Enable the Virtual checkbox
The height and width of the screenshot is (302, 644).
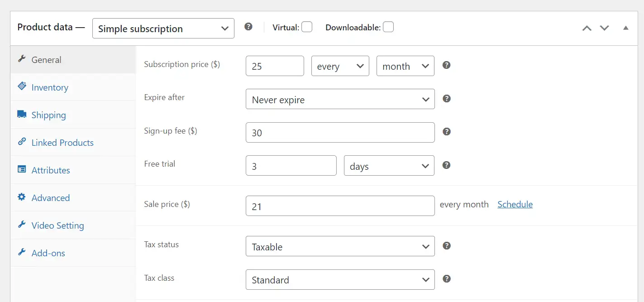(x=307, y=27)
